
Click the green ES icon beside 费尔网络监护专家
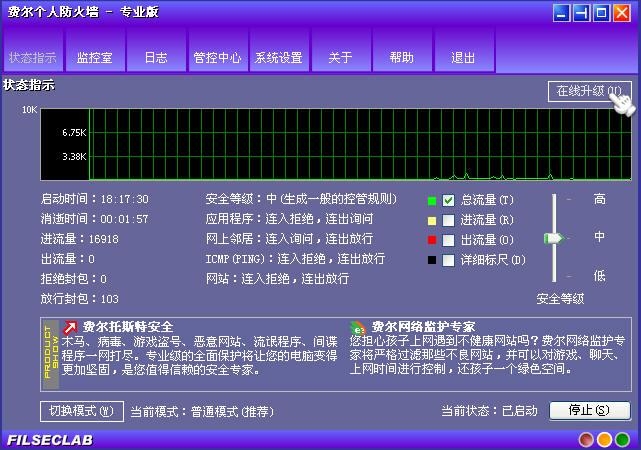(x=358, y=327)
